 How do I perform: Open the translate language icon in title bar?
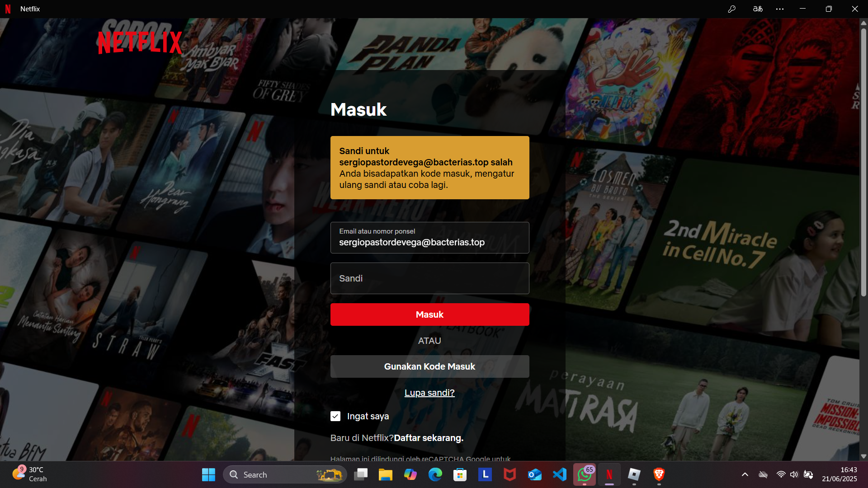[x=758, y=9]
